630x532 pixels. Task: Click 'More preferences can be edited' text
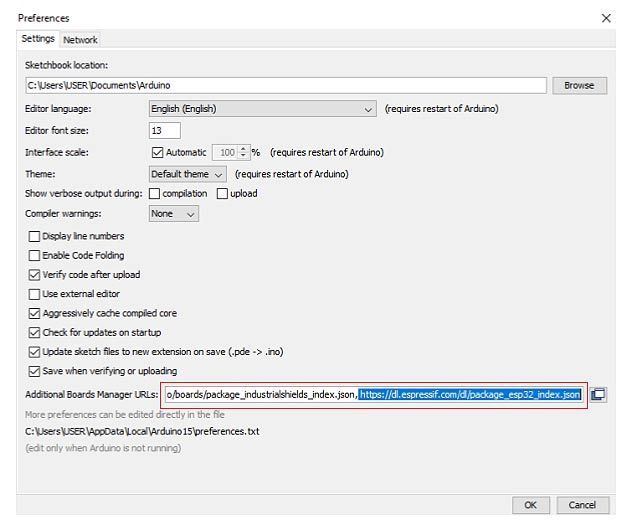(x=125, y=415)
